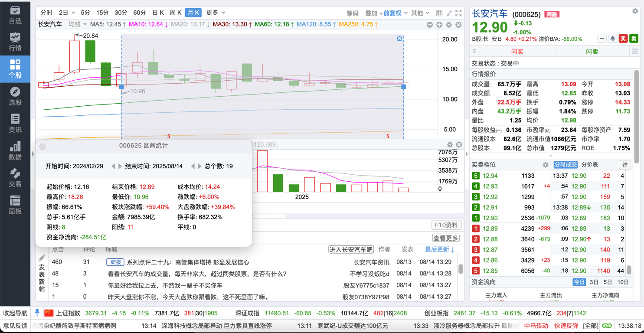Click the 进入长安汽车吧 button
Viewport: 644px width, 333px height.
351,249
